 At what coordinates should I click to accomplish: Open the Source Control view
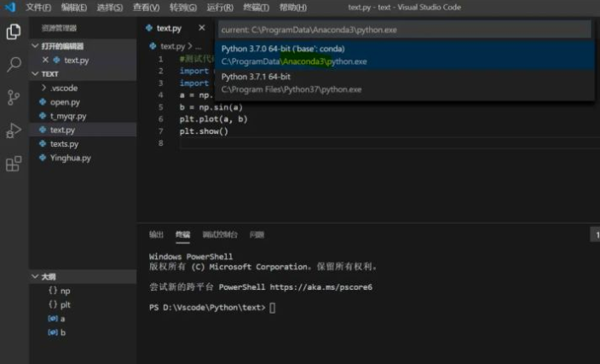[14, 97]
